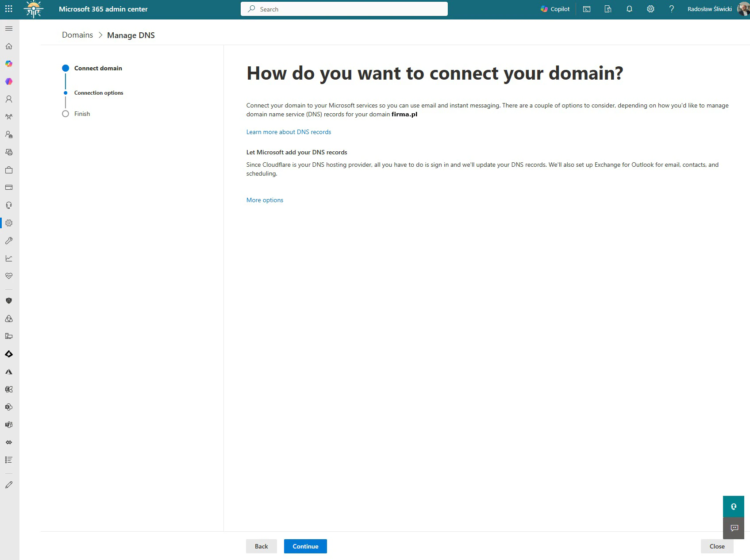Go to Home in the sidebar
The width and height of the screenshot is (750, 560).
(x=9, y=46)
